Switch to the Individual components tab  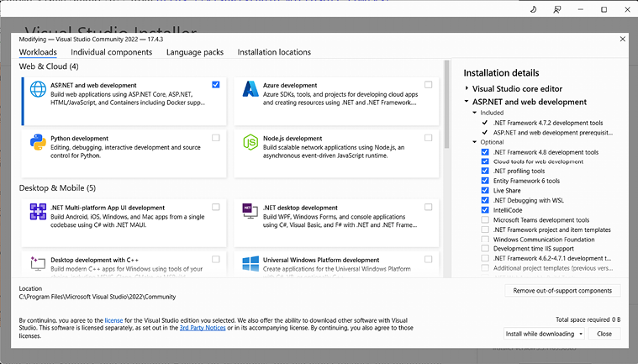click(112, 52)
